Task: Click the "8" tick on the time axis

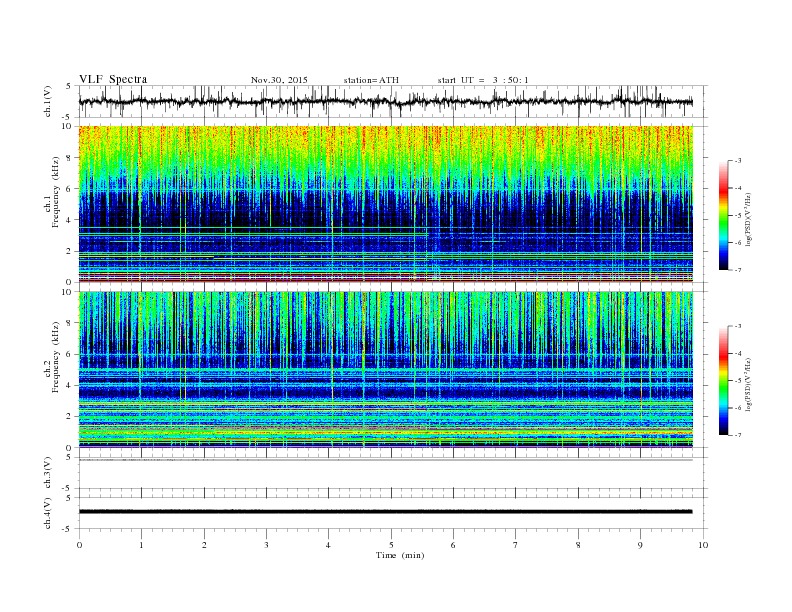Action: (578, 545)
